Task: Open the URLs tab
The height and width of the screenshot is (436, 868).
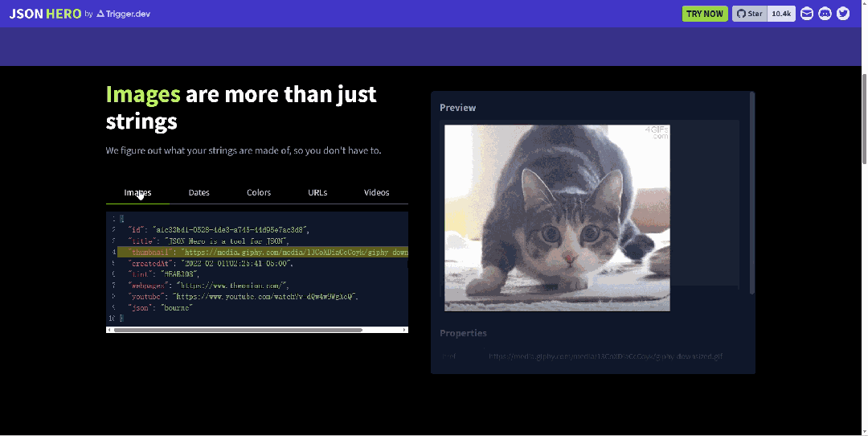Action: (317, 192)
